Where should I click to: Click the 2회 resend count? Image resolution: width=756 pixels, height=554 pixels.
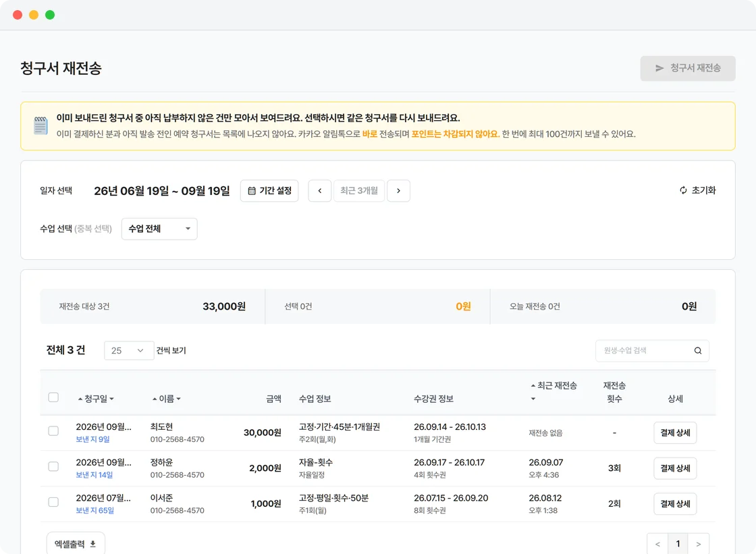[x=614, y=504]
